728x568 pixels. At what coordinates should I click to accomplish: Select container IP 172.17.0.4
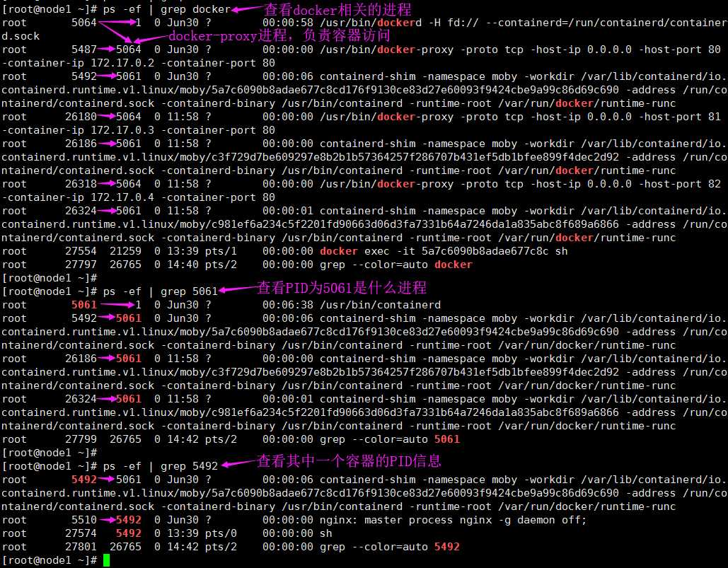(x=122, y=197)
